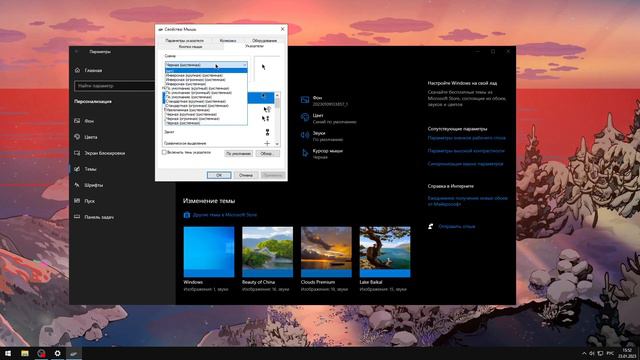Click the Главная home icon in Settings
Image resolution: width=640 pixels, height=360 pixels.
coord(78,70)
